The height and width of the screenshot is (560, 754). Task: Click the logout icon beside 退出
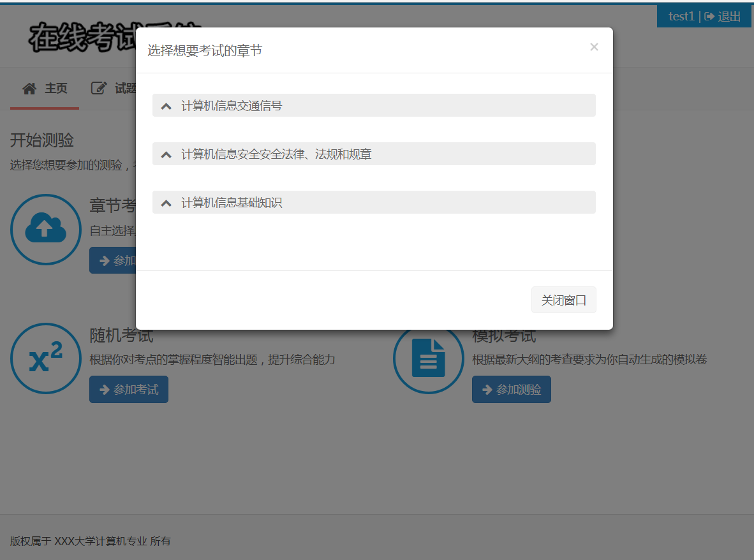coord(710,16)
